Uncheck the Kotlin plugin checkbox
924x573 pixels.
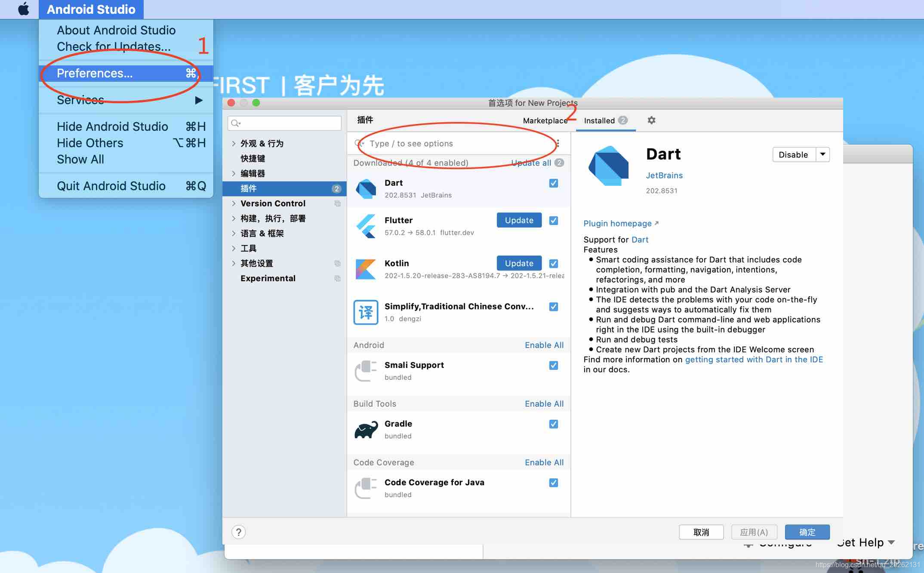554,263
